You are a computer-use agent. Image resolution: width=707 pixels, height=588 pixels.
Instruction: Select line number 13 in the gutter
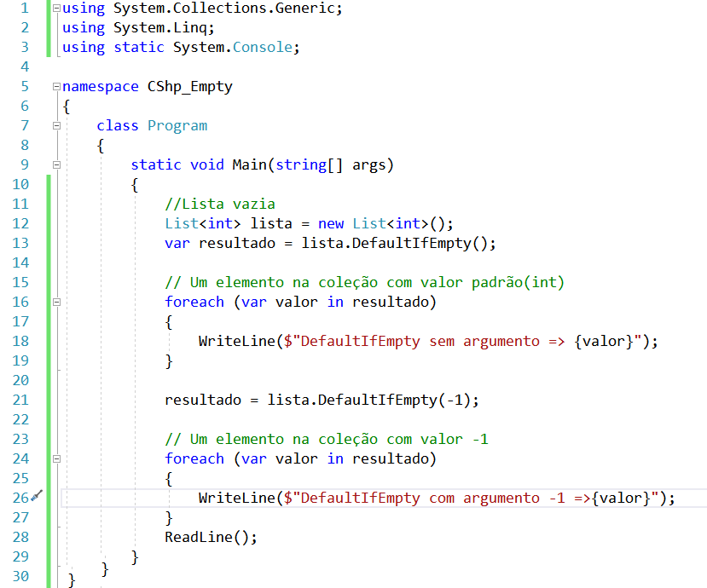pyautogui.click(x=20, y=244)
